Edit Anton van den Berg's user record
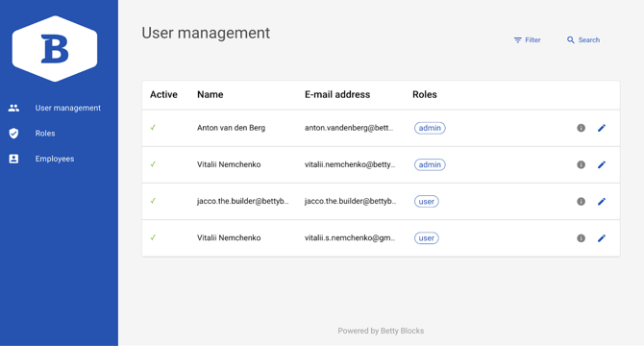Image resolution: width=644 pixels, height=346 pixels. point(602,128)
